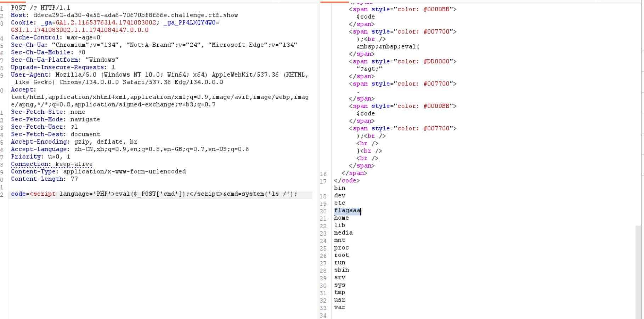Select the Host header line
The image size is (644, 319).
click(124, 15)
